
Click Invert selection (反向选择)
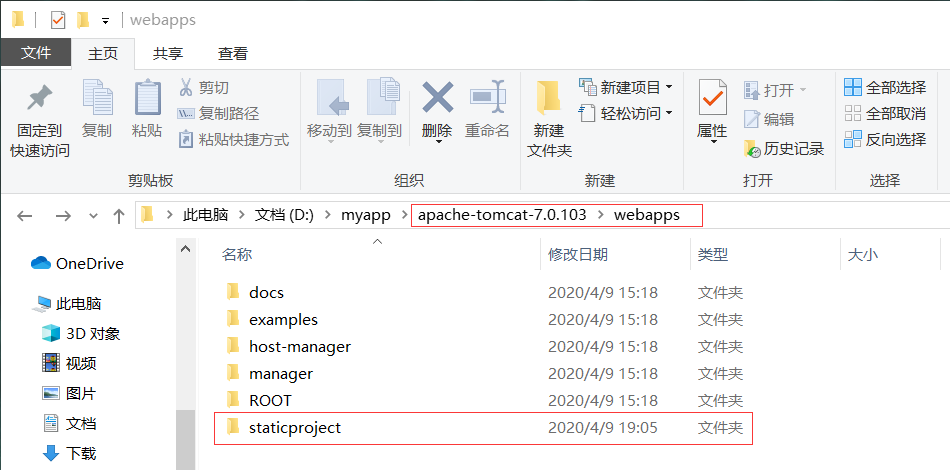click(885, 139)
